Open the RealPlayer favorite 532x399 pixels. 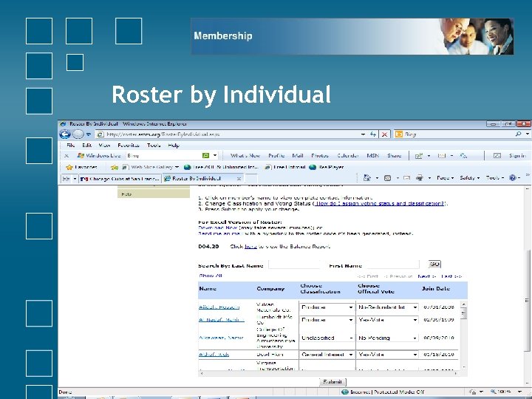(x=327, y=167)
